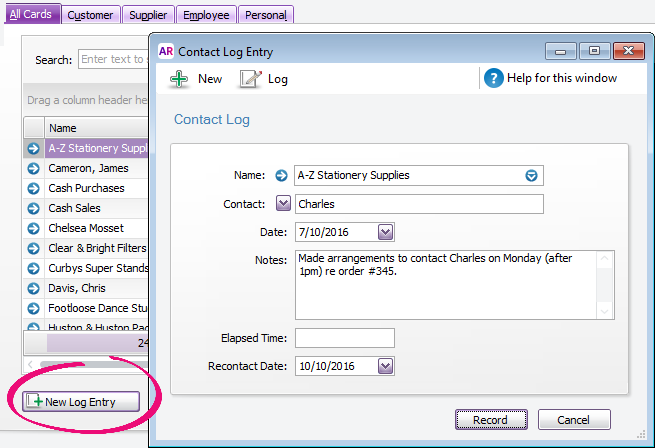The image size is (655, 448).
Task: Open the Log pencil icon
Action: click(x=250, y=79)
